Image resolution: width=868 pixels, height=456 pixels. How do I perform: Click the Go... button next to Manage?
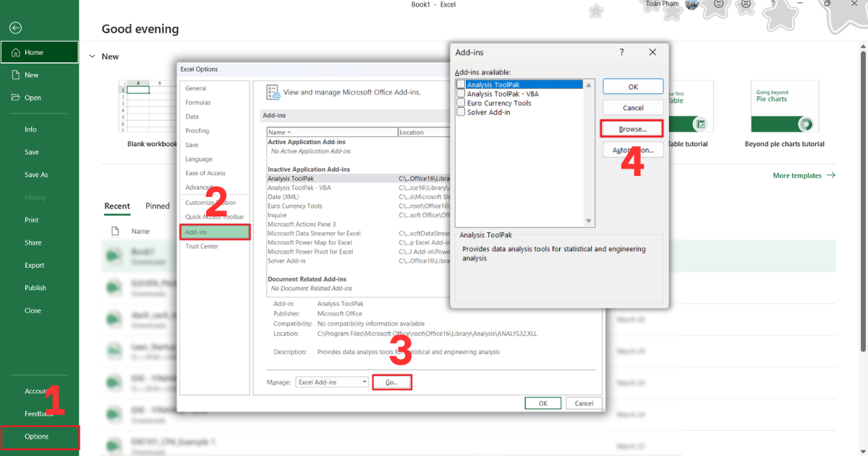click(x=392, y=382)
